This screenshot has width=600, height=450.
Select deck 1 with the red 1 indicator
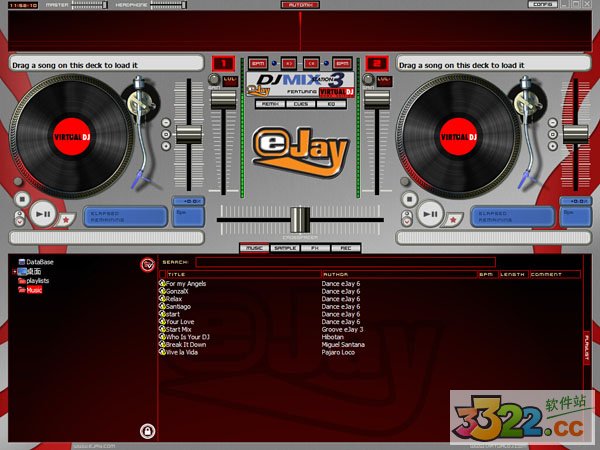[223, 63]
